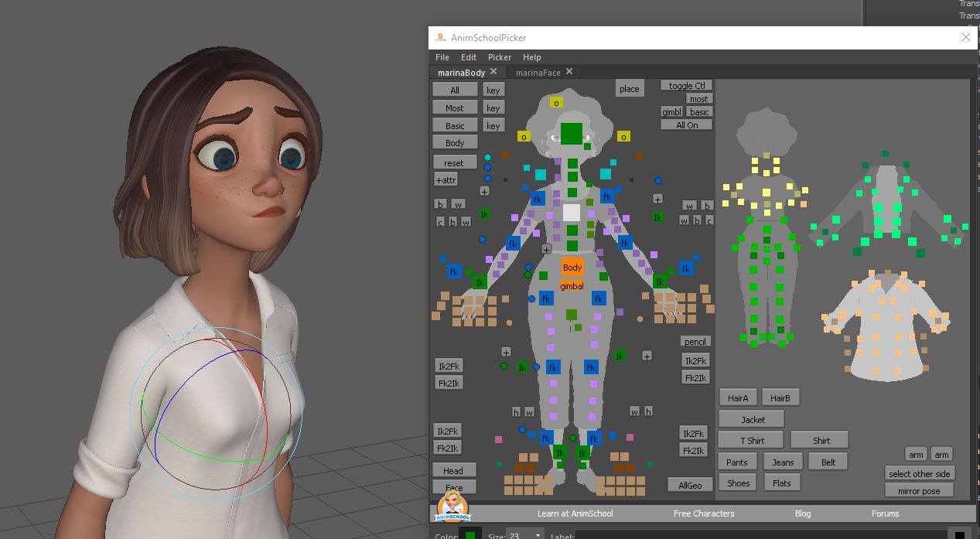Viewport: 980px width, 539px height.
Task: Click the 'key' button next to All
Action: (x=493, y=90)
